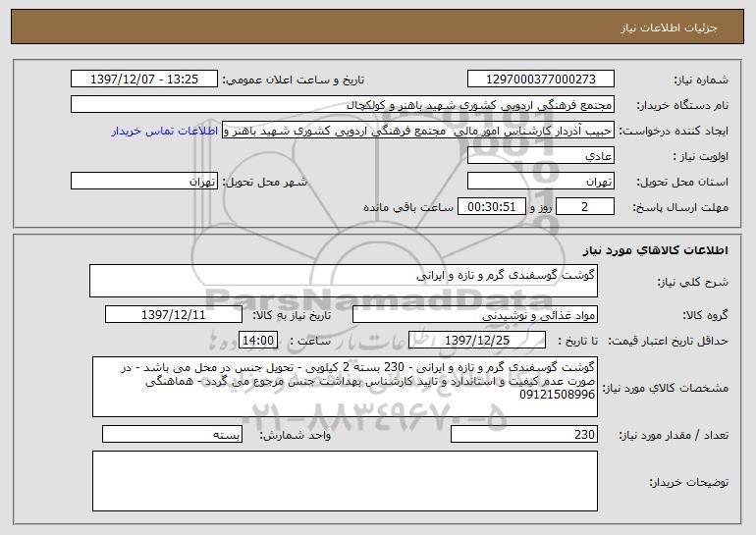
Task: Click the request creator field حبیب آذردار
Action: click(x=418, y=131)
